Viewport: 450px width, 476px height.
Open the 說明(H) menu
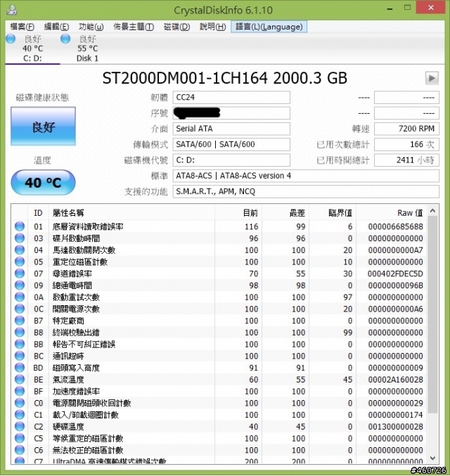coord(212,27)
